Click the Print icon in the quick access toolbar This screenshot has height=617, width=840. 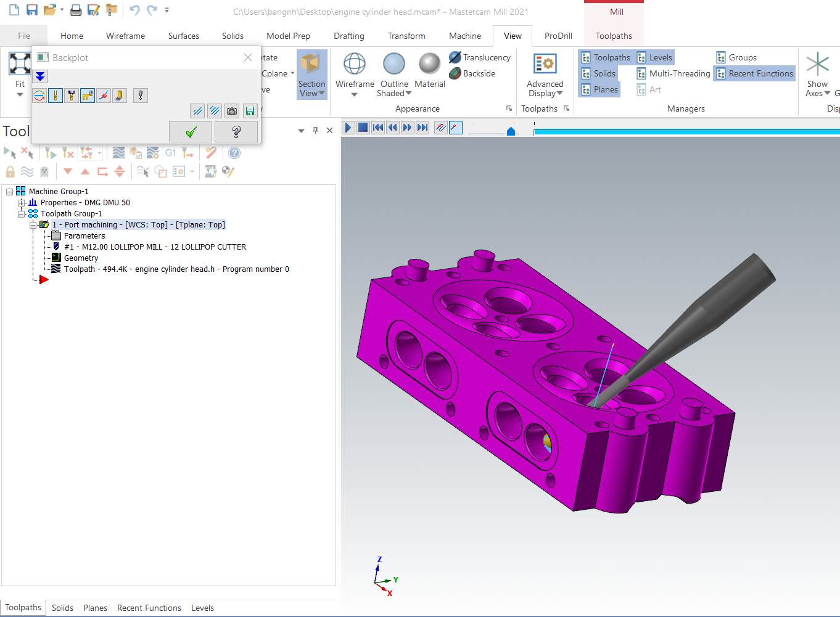click(76, 10)
